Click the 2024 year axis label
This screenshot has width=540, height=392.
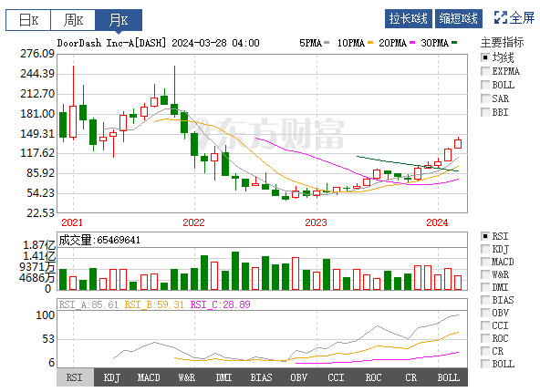pyautogui.click(x=437, y=222)
